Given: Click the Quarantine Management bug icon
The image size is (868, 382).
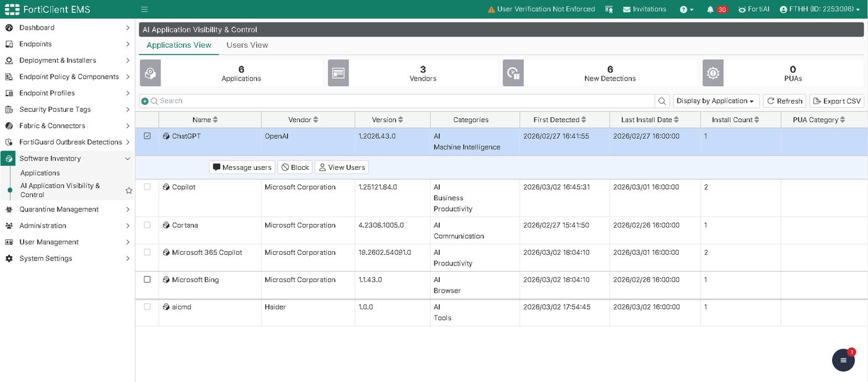Looking at the screenshot, I should (x=9, y=210).
